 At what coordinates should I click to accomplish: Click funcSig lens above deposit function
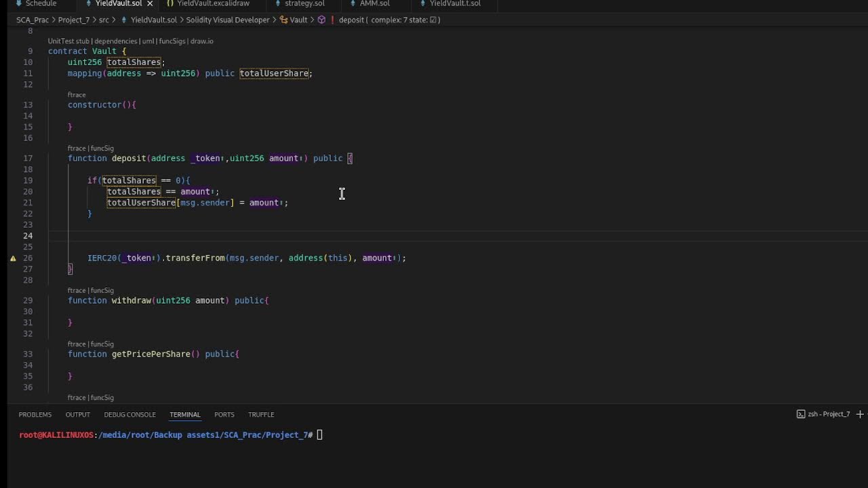click(102, 148)
